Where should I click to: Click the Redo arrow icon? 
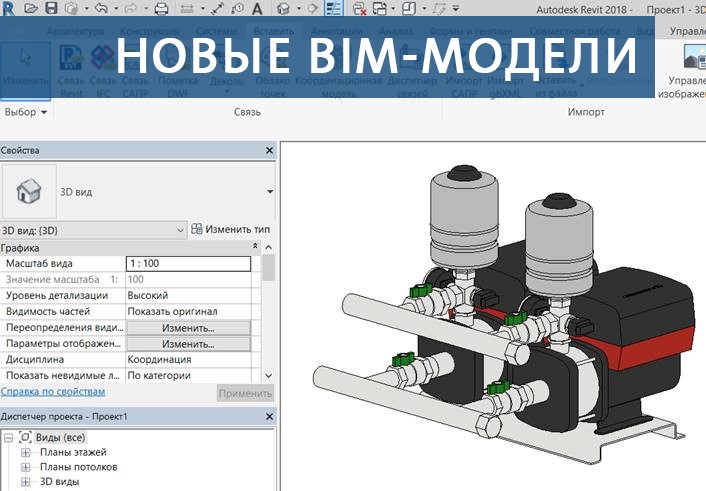pos(131,8)
